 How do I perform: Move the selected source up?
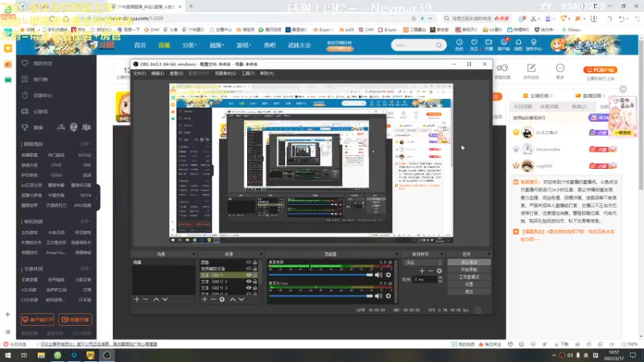click(233, 299)
